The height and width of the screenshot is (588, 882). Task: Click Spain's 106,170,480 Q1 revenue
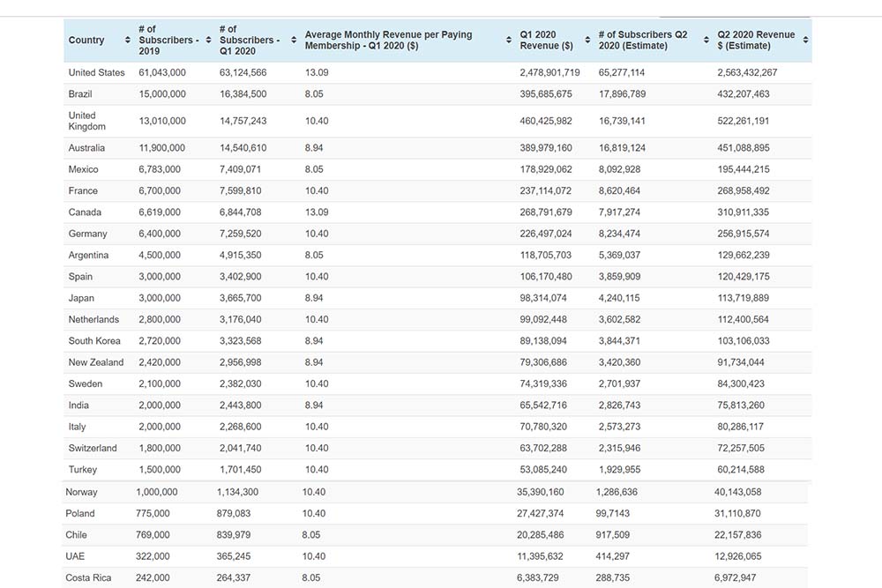point(546,277)
